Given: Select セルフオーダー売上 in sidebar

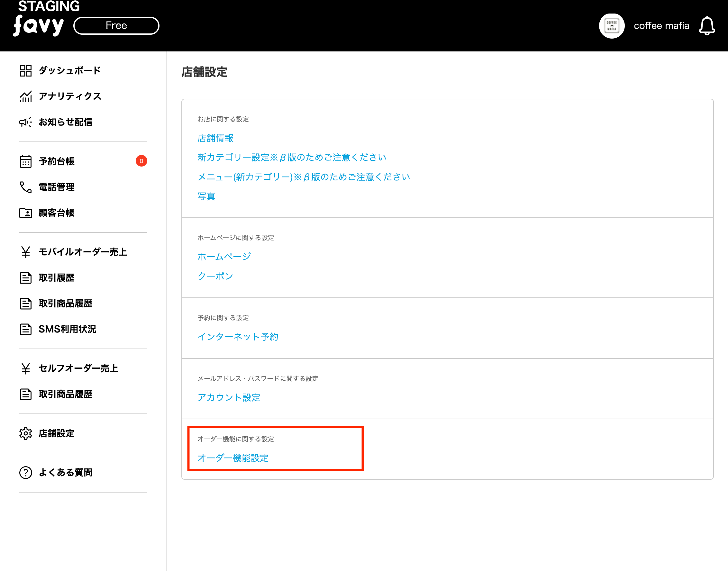Looking at the screenshot, I should (x=78, y=368).
